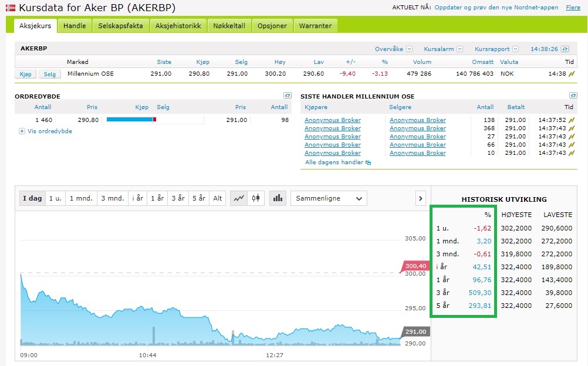Select the 1 mnd. chart period
Image resolution: width=588 pixels, height=366 pixels.
81,198
